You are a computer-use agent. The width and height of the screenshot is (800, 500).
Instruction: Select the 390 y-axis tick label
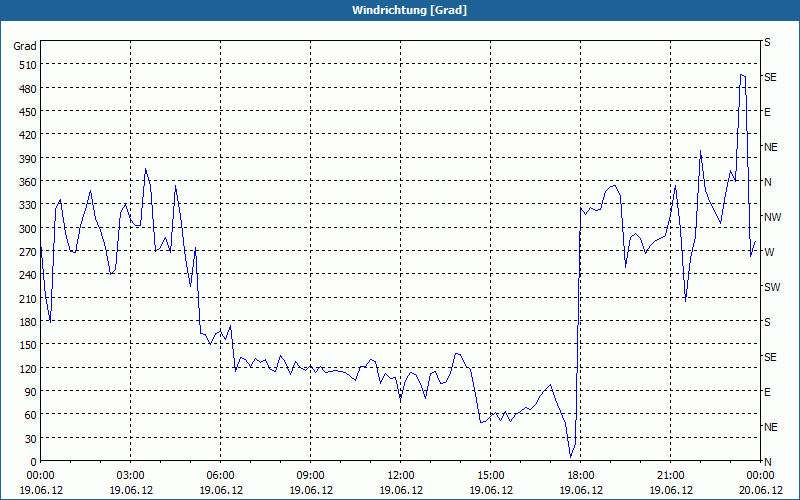click(x=28, y=159)
